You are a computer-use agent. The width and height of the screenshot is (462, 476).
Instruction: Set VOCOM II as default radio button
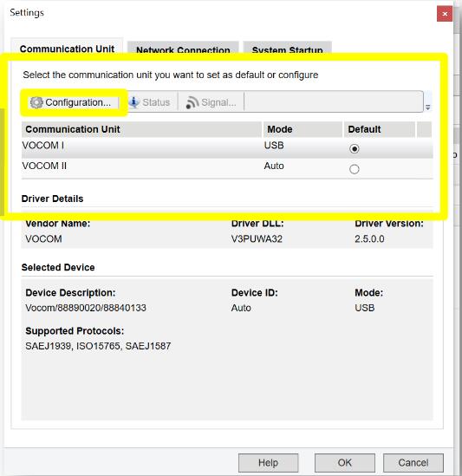355,169
